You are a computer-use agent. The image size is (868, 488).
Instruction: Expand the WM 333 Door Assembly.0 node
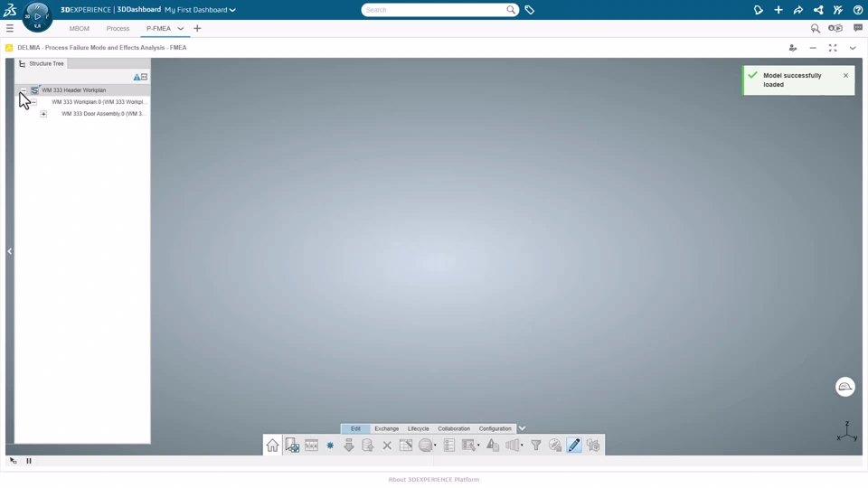pyautogui.click(x=43, y=114)
